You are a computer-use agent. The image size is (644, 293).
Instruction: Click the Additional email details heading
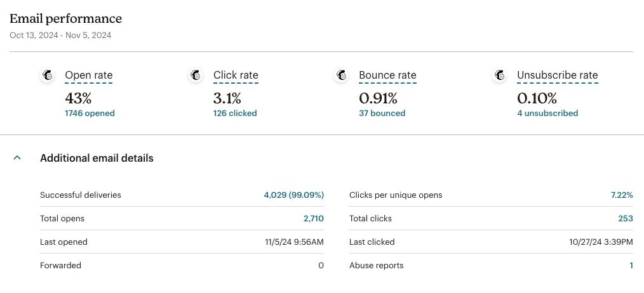tap(97, 158)
